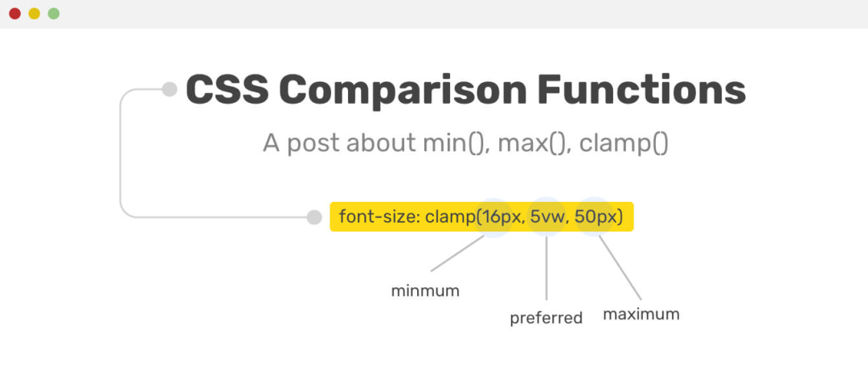Click the 'minmum' label
868x370 pixels.
pyautogui.click(x=425, y=291)
